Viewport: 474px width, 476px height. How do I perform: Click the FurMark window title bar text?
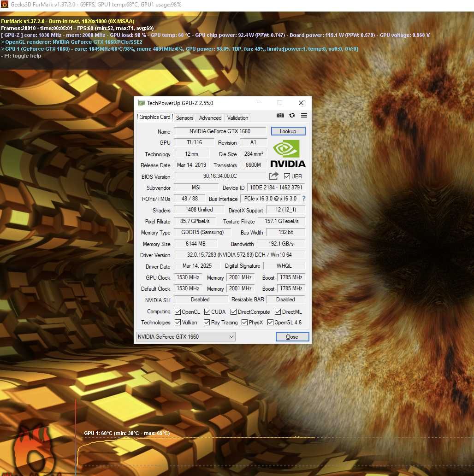click(x=96, y=5)
